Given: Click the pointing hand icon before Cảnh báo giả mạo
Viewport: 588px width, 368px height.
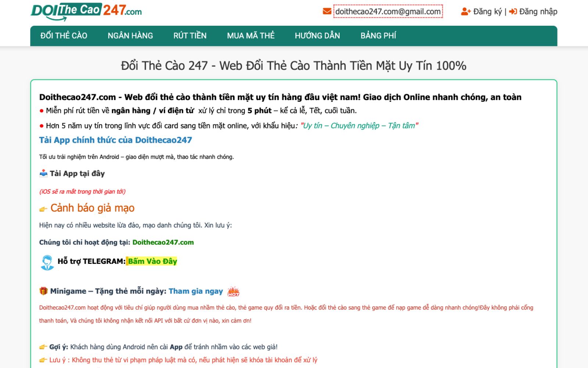Looking at the screenshot, I should 43,208.
